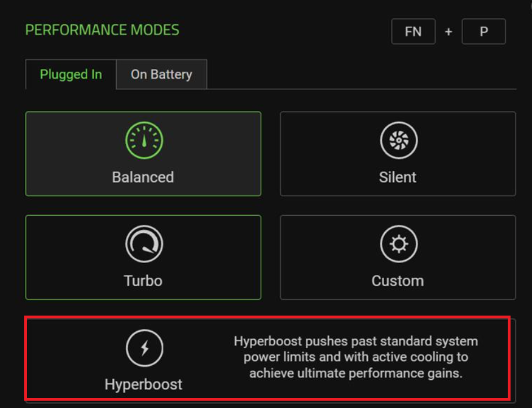The width and height of the screenshot is (532, 408).
Task: Click the FN key button
Action: 414,31
